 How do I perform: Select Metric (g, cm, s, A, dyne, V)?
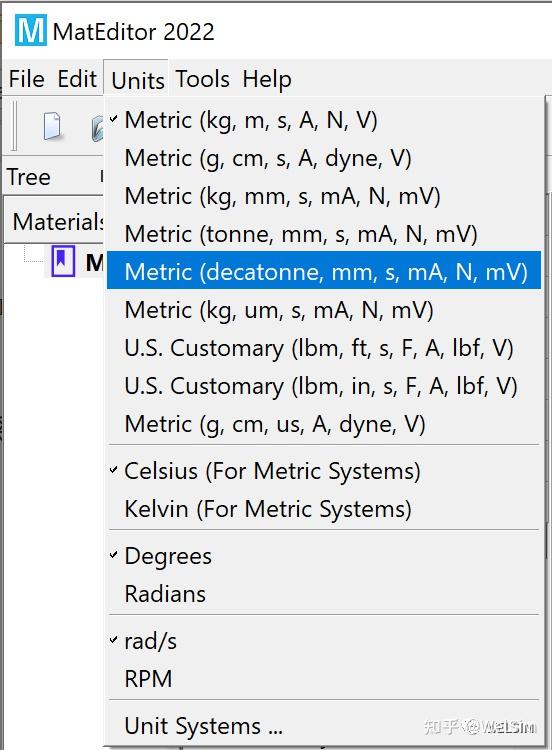324,157
